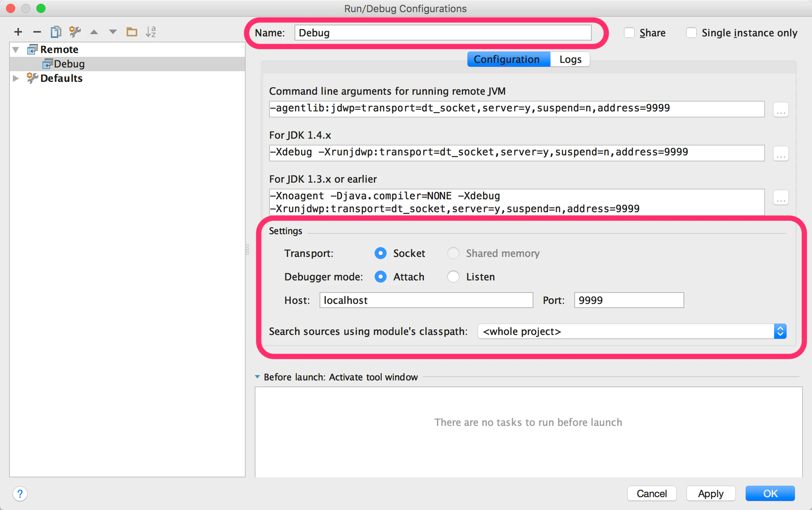
Task: Click into the Port field showing 9999
Action: tap(629, 300)
